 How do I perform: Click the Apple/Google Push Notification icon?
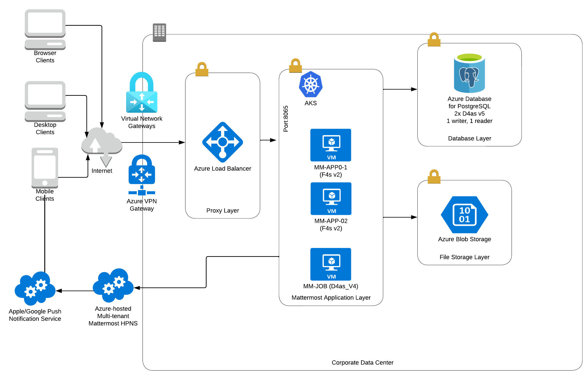(35, 289)
